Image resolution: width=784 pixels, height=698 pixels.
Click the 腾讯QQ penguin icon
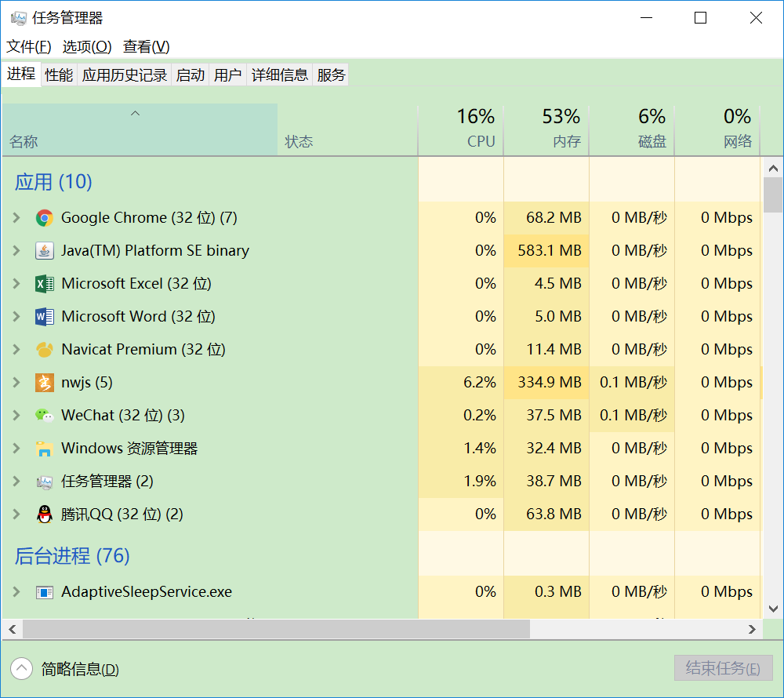(x=45, y=514)
